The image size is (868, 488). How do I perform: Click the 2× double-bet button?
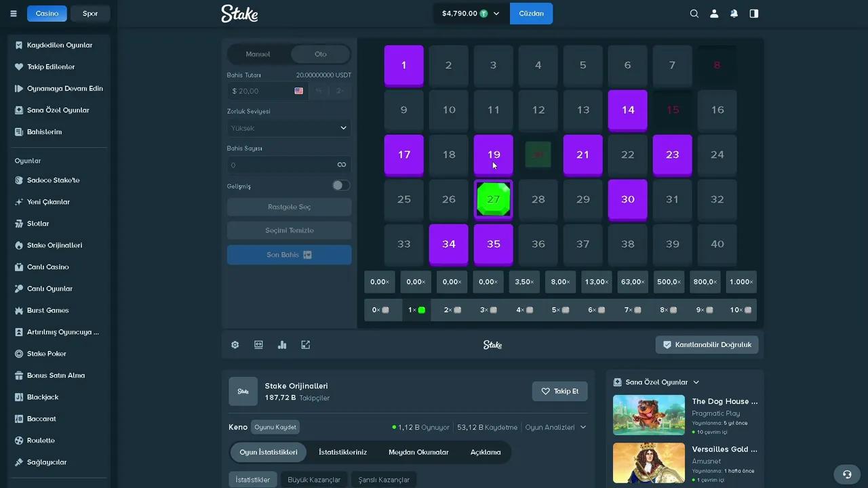340,91
